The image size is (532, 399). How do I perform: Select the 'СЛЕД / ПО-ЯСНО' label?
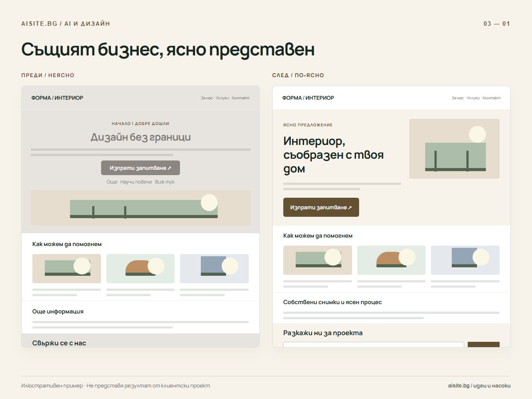pos(298,75)
